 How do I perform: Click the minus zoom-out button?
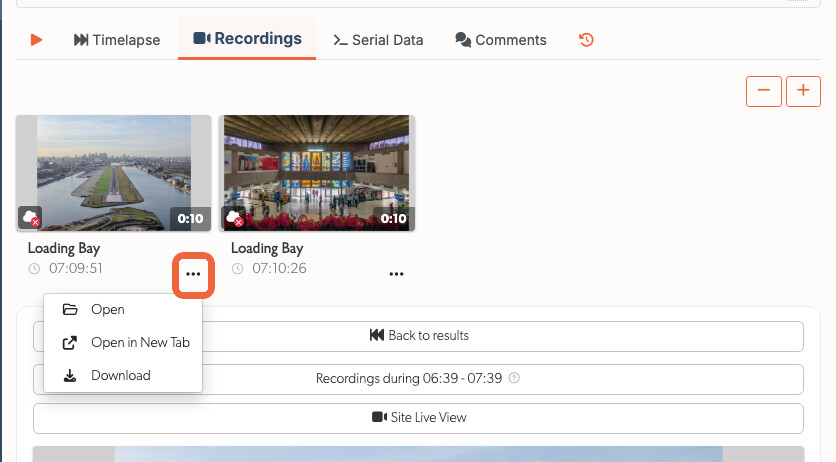point(763,91)
